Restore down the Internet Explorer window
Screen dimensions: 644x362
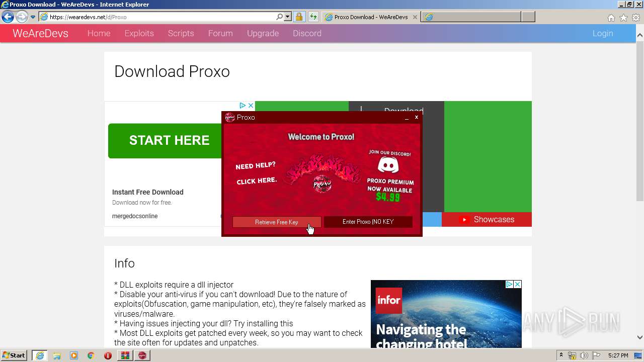pyautogui.click(x=629, y=4)
